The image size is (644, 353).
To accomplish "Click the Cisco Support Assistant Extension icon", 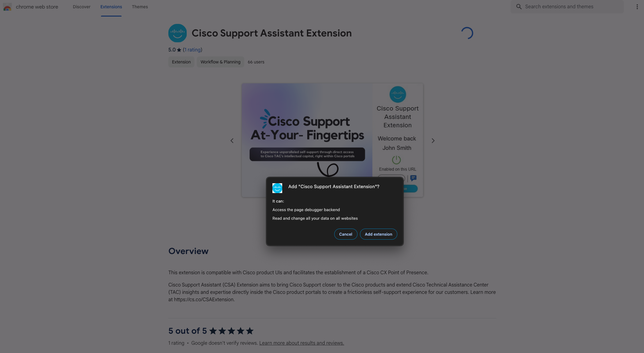I will [177, 33].
